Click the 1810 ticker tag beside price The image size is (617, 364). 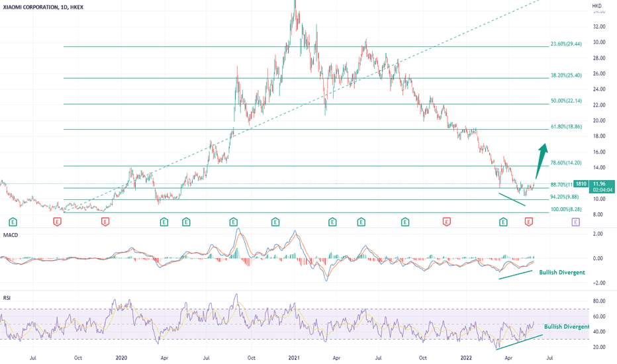pos(581,184)
